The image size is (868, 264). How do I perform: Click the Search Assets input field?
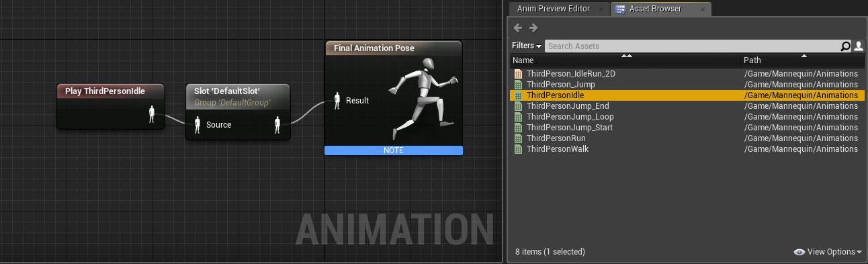[693, 46]
